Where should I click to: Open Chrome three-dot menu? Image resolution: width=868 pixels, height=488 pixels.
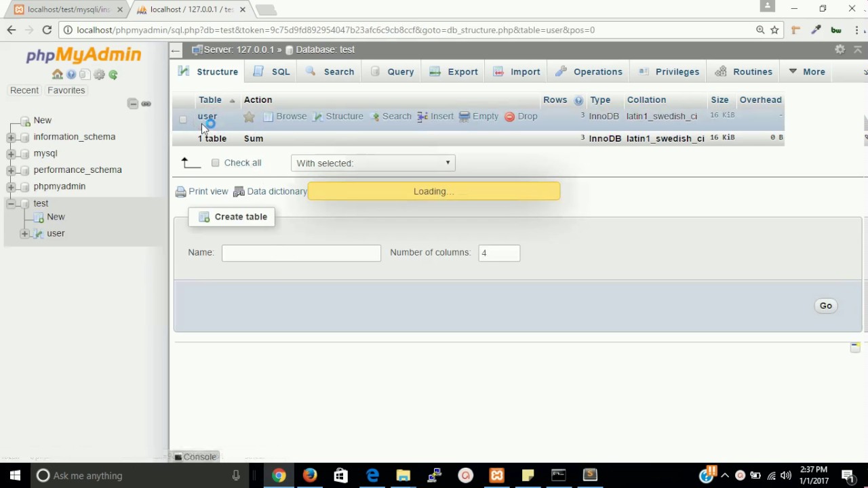[x=856, y=30]
